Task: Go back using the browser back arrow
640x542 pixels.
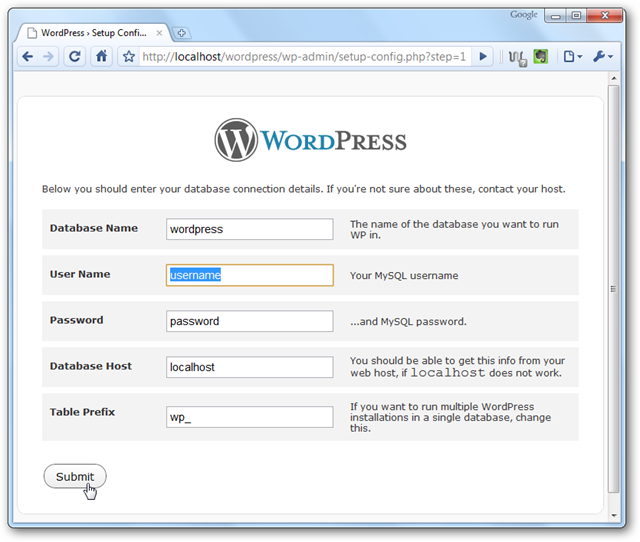Action: 28,56
